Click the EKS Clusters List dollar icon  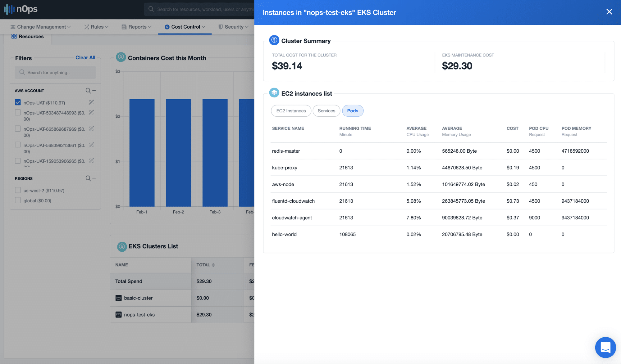click(x=122, y=246)
